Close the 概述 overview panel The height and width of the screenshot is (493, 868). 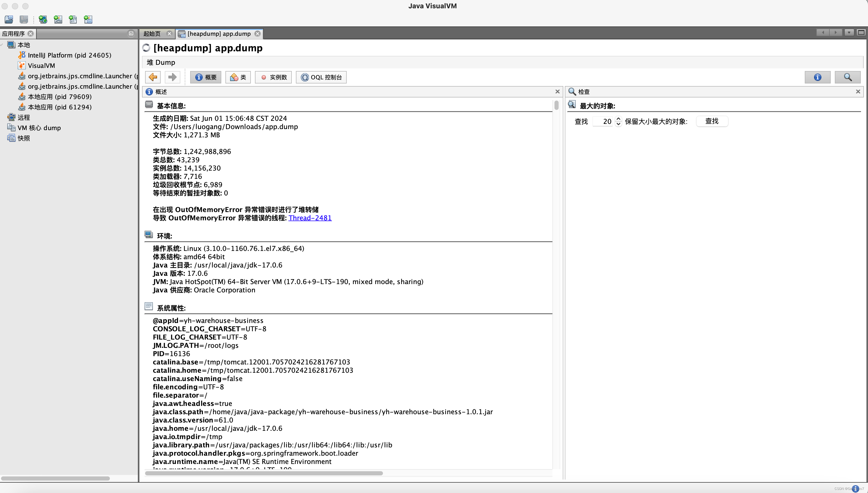(x=557, y=91)
